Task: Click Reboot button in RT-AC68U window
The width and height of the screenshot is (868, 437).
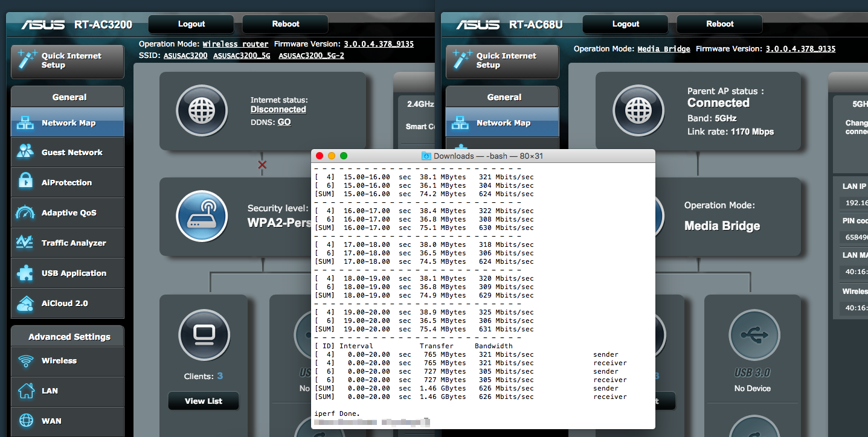Action: point(720,24)
